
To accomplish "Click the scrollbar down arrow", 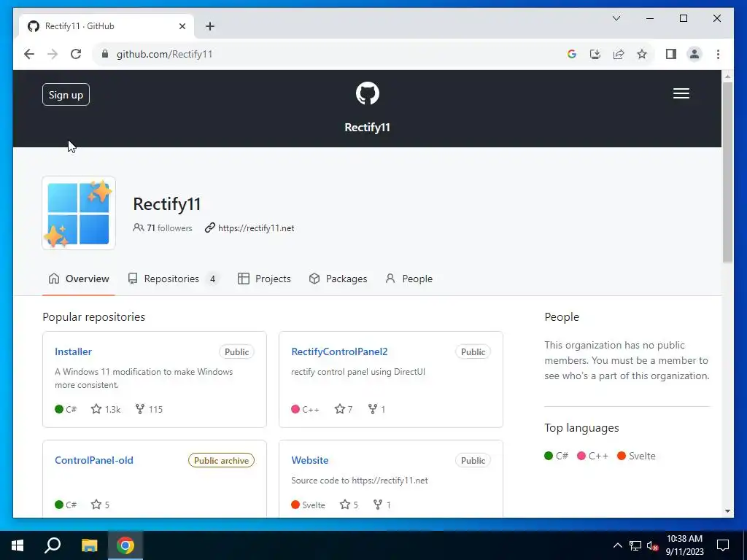I will click(727, 511).
